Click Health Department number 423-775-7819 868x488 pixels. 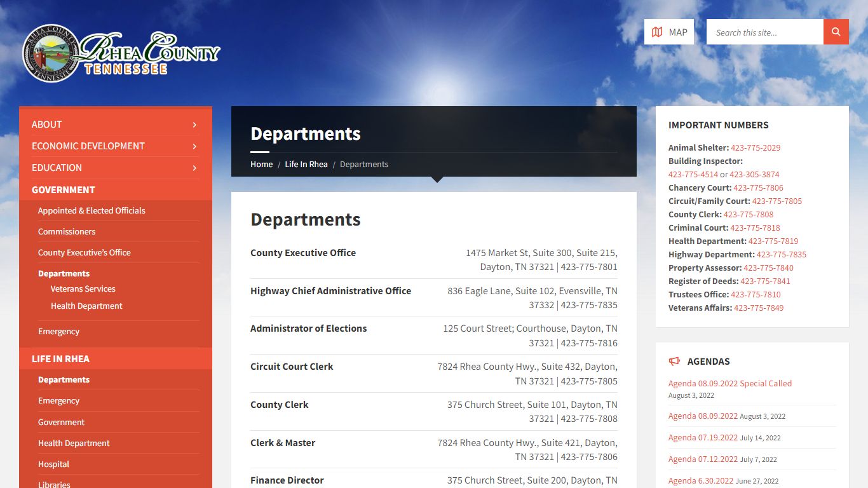(773, 241)
